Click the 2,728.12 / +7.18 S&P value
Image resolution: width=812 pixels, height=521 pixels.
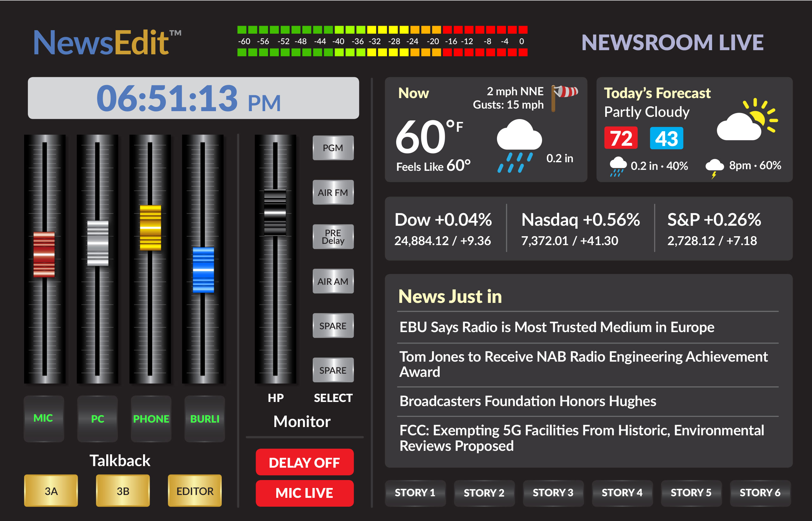coord(712,241)
